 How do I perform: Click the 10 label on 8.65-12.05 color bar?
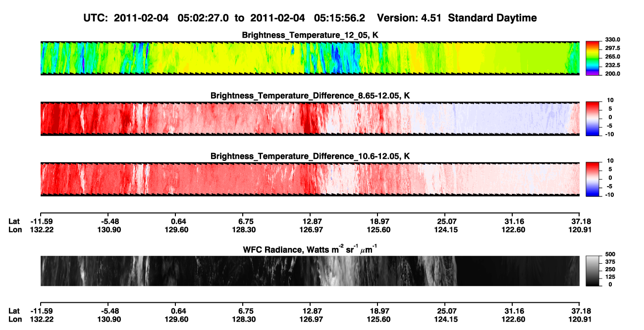coord(610,100)
